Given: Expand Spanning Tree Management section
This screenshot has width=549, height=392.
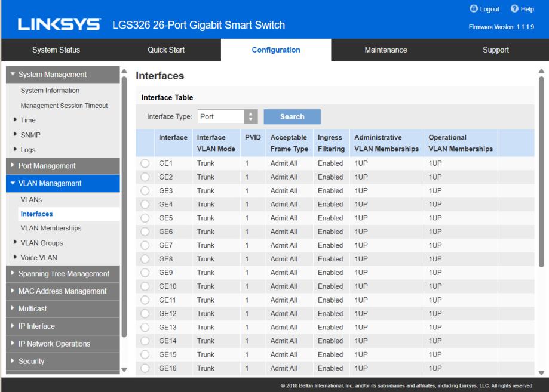Looking at the screenshot, I should (63, 274).
